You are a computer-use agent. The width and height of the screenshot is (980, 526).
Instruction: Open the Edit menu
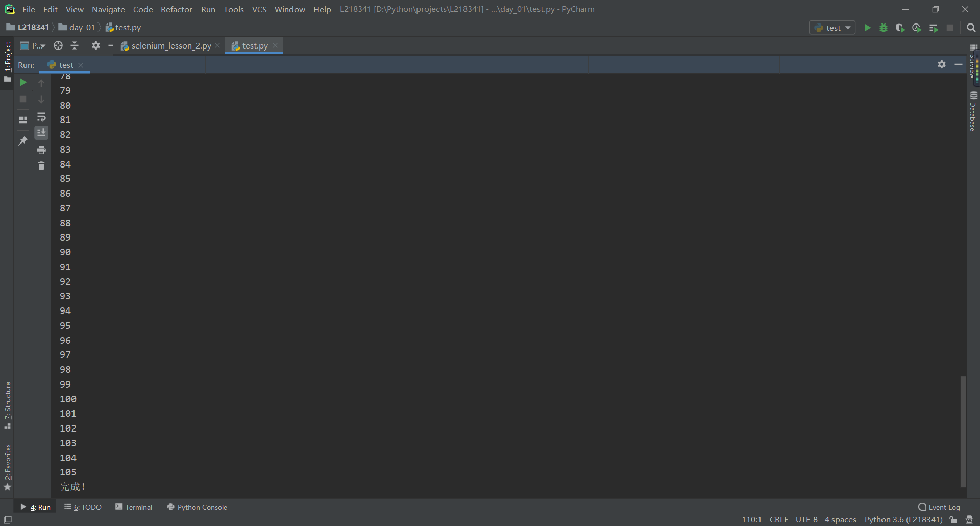pos(50,9)
